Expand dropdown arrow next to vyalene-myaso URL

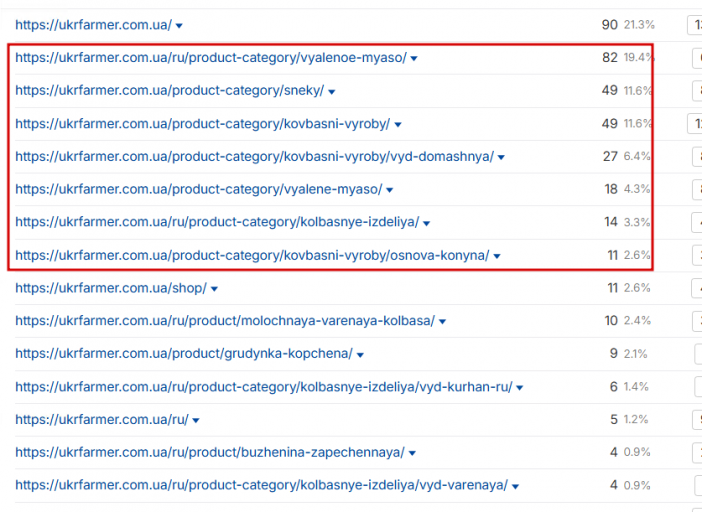click(390, 190)
